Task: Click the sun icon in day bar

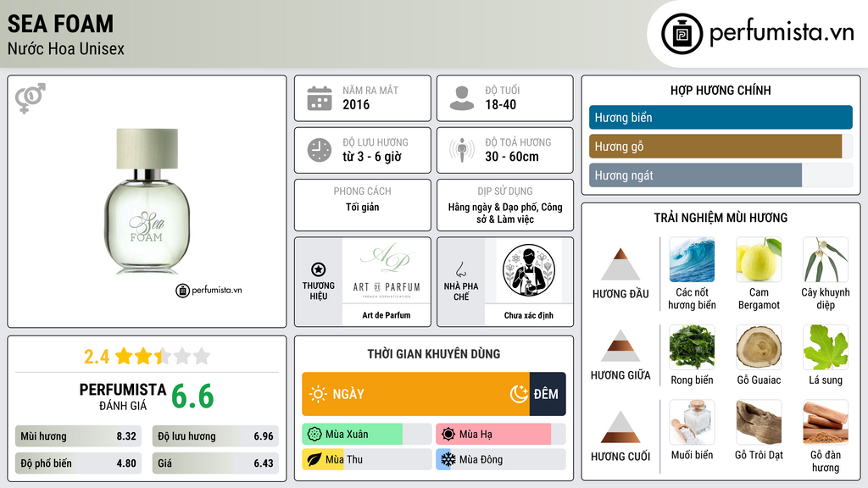Action: [x=318, y=394]
